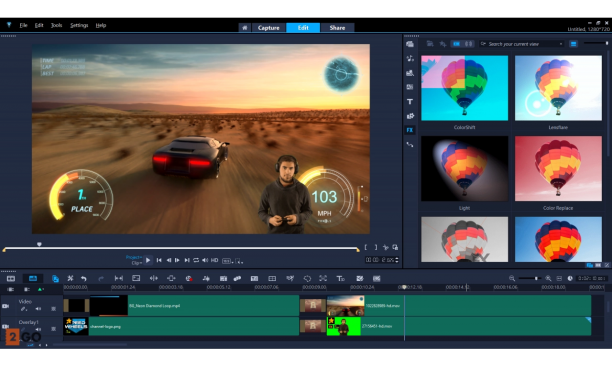This screenshot has height=367, width=612.
Task: Open the Media library panel icon
Action: coord(410,44)
